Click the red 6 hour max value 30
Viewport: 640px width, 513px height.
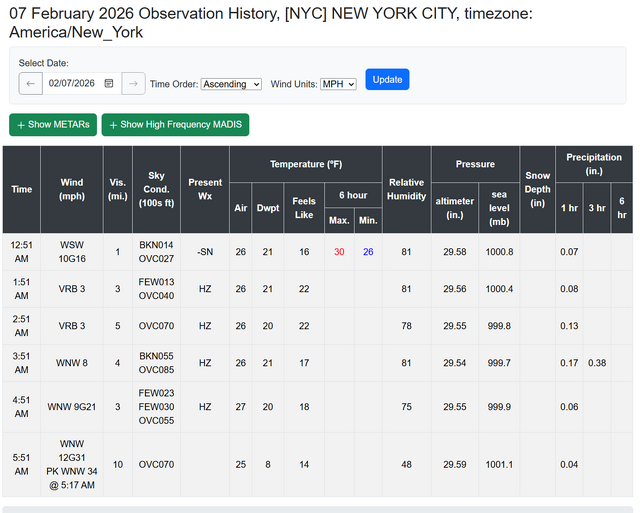coord(339,252)
